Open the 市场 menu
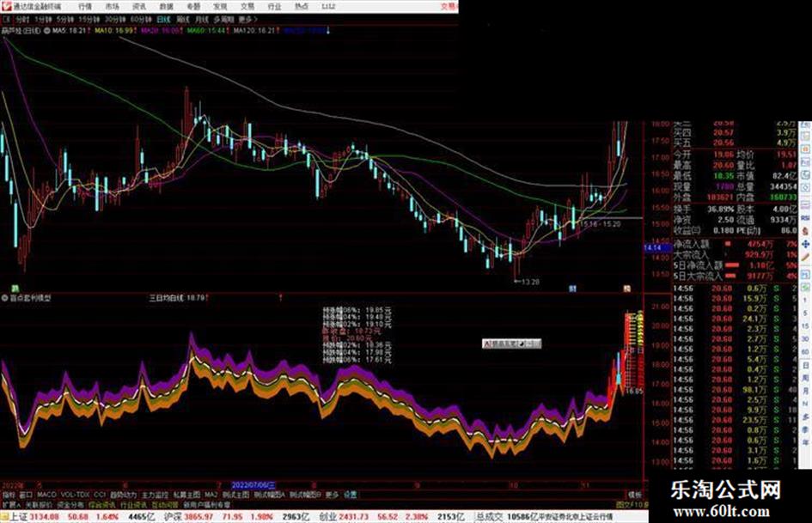812x523 pixels. pos(112,7)
